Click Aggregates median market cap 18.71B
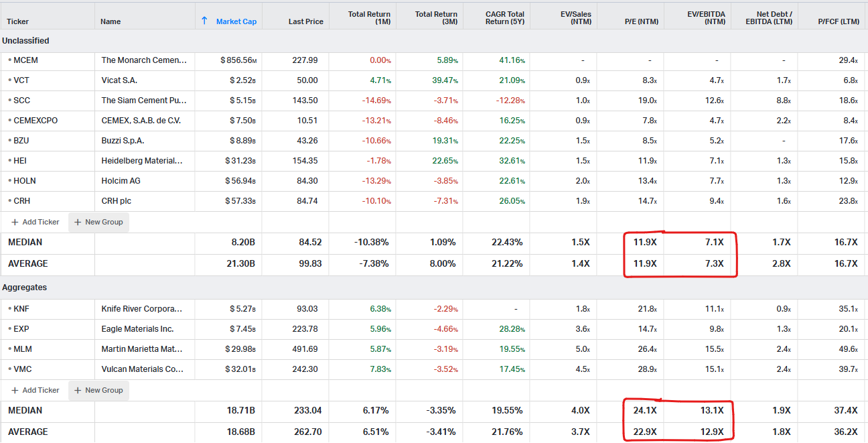This screenshot has height=443, width=868. 241,410
